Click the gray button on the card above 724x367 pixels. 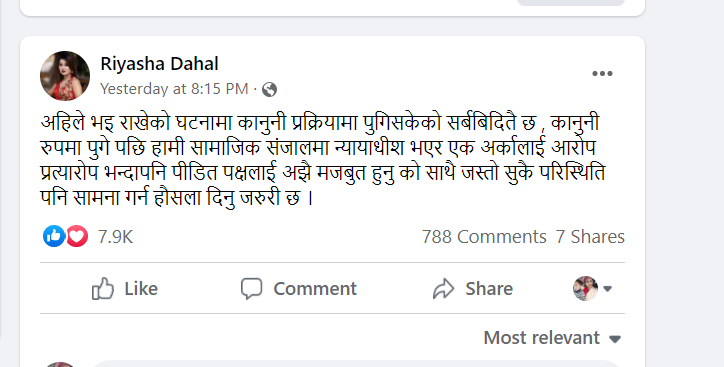[x=571, y=3]
